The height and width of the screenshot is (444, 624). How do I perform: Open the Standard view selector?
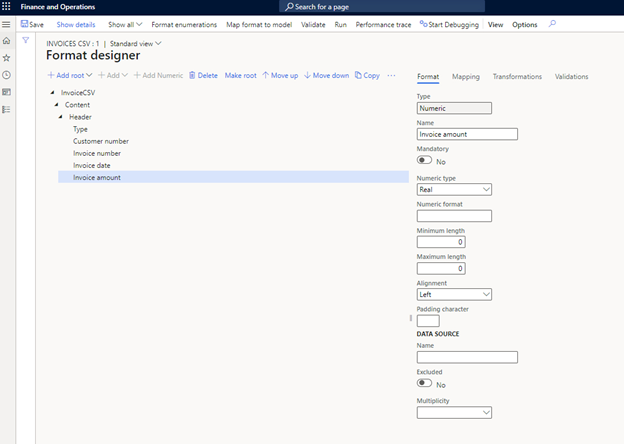pos(135,44)
